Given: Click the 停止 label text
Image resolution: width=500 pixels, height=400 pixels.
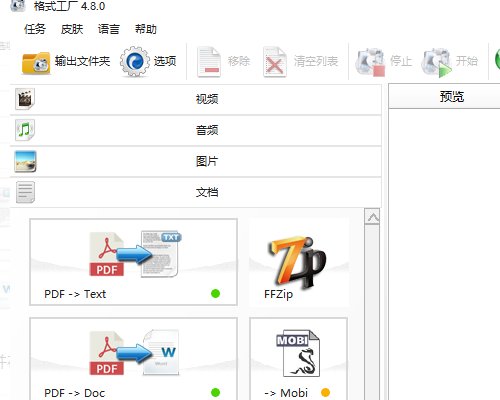Looking at the screenshot, I should [x=401, y=61].
